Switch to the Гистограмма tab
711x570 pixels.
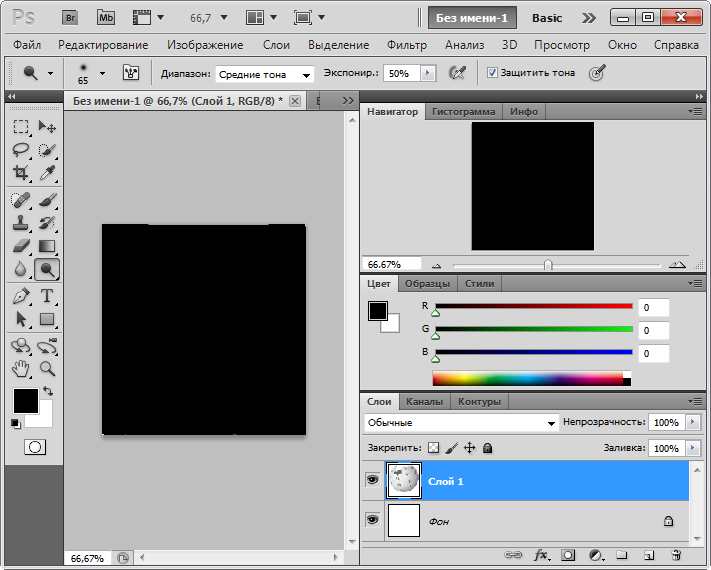point(463,112)
